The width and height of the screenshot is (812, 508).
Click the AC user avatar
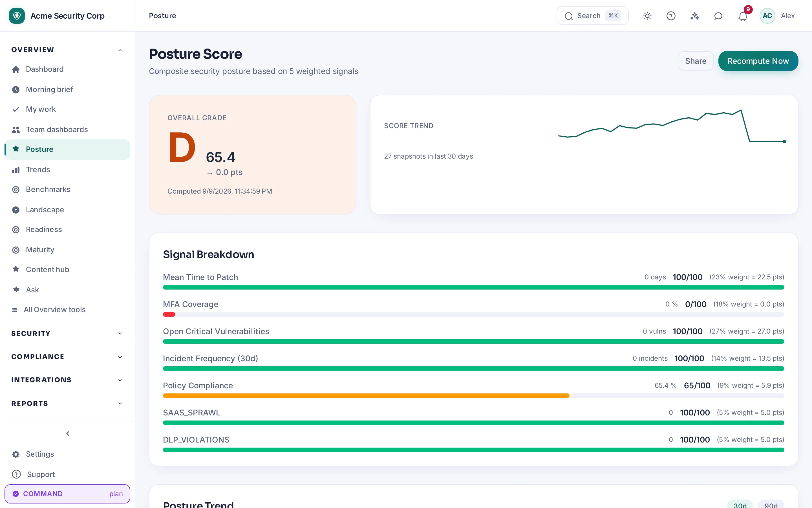[x=767, y=16]
